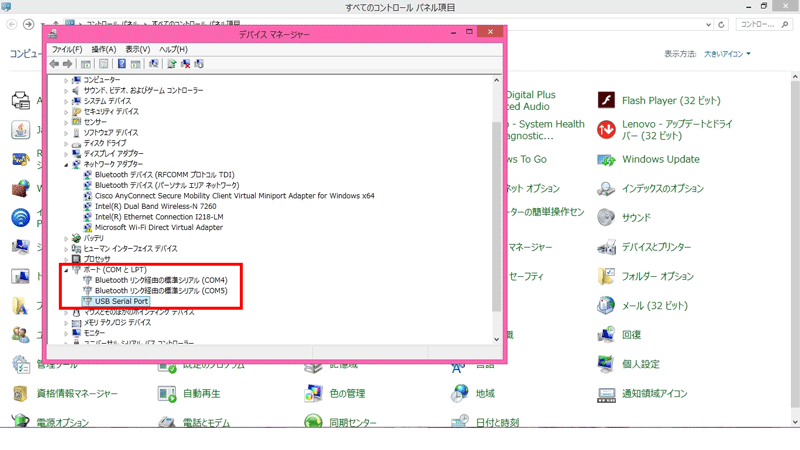Open the 個人設定 control panel item
Viewport: 800px width, 450px height.
(x=628, y=364)
